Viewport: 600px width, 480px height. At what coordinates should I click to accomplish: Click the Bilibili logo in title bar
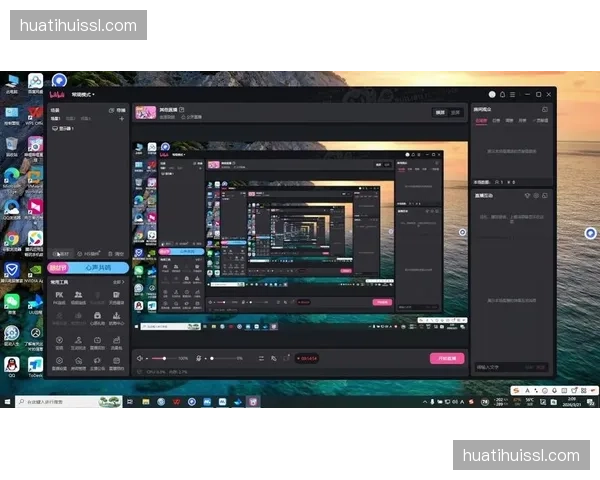coord(56,94)
